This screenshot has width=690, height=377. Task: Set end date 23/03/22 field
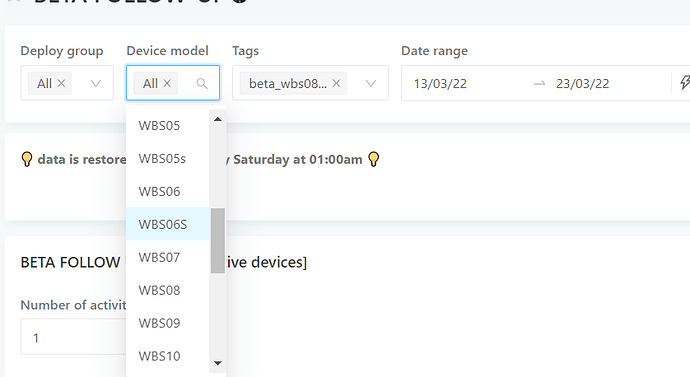[x=583, y=84]
